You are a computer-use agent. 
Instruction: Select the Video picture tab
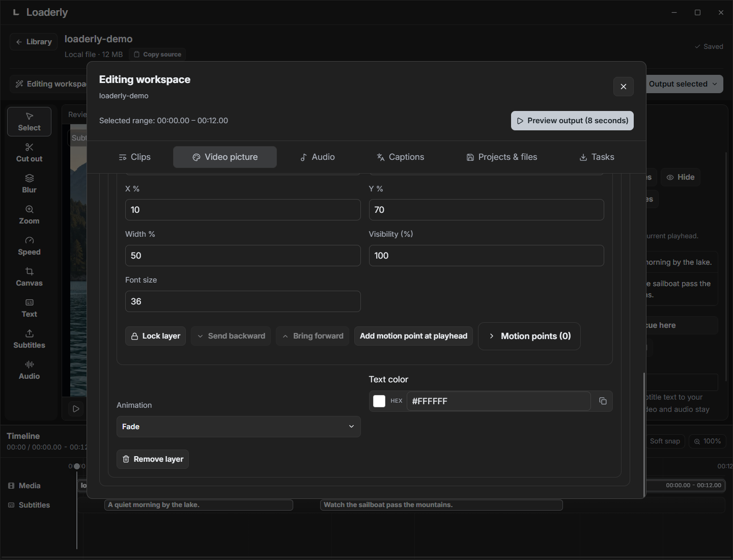pos(225,157)
